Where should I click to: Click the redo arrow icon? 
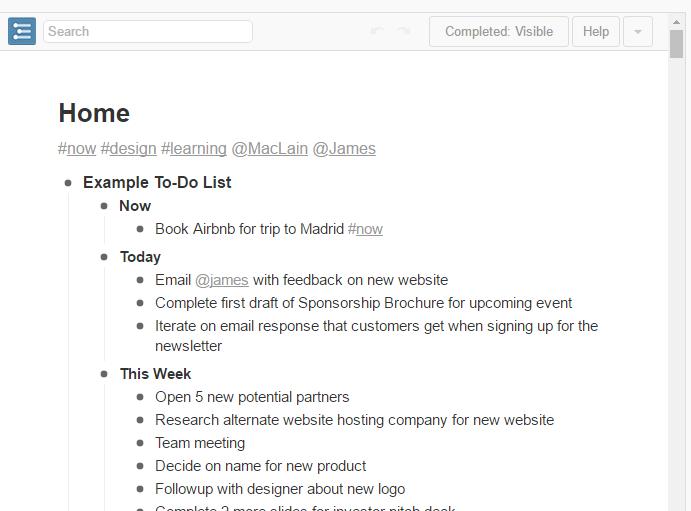pyautogui.click(x=403, y=31)
